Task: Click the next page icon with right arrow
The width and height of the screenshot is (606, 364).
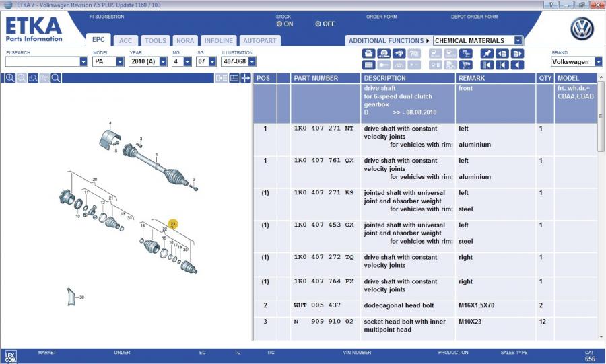Action: (517, 54)
